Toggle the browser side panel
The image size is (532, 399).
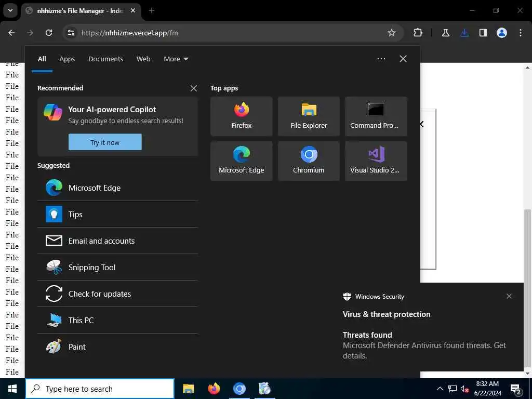point(483,33)
